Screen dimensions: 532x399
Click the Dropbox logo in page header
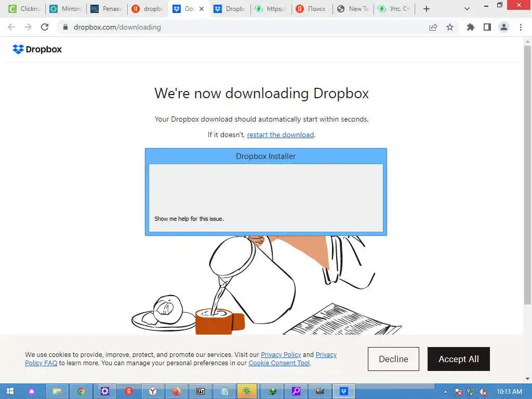37,49
